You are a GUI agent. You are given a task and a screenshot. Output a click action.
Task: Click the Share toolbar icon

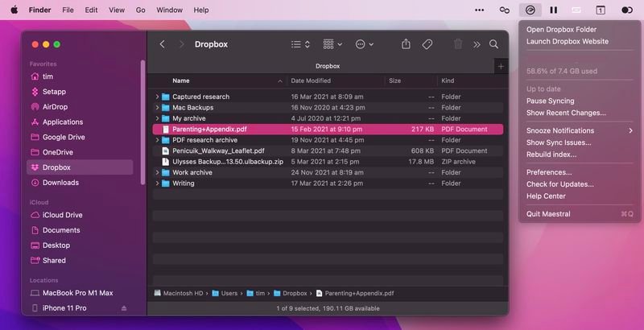click(406, 44)
